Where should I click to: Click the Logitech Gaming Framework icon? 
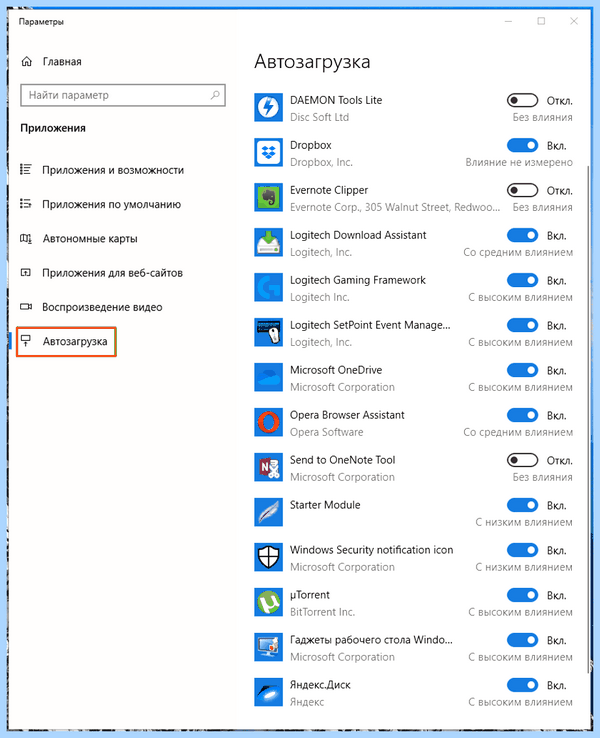(x=268, y=287)
